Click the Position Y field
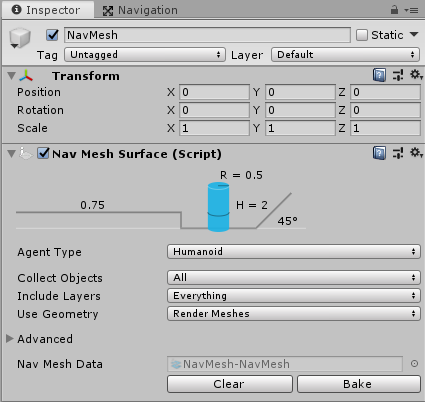This screenshot has height=402, width=425. click(x=300, y=92)
